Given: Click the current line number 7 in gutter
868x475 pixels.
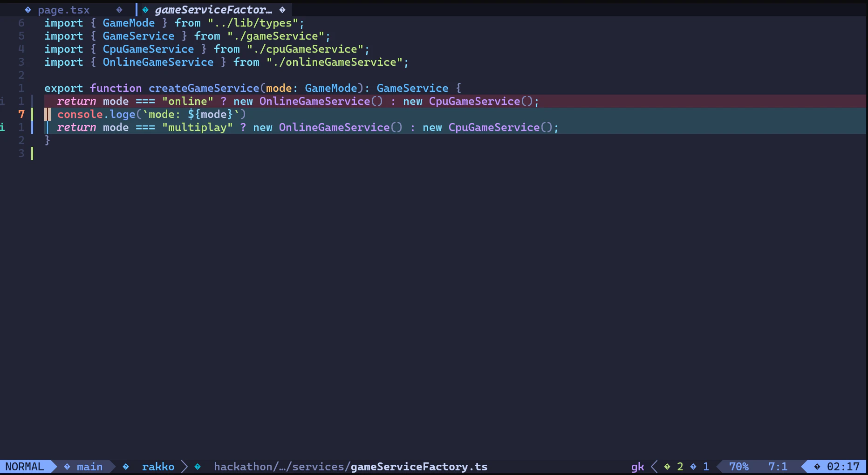Looking at the screenshot, I should 21,114.
